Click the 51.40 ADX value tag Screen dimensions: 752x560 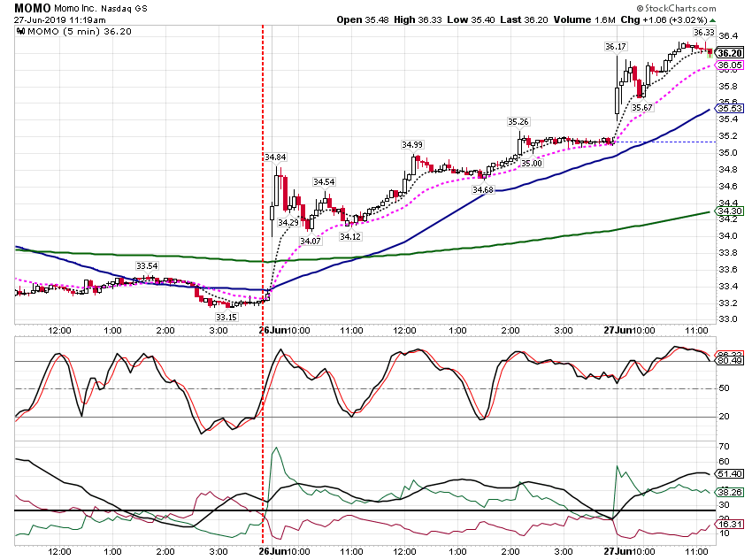[x=730, y=473]
